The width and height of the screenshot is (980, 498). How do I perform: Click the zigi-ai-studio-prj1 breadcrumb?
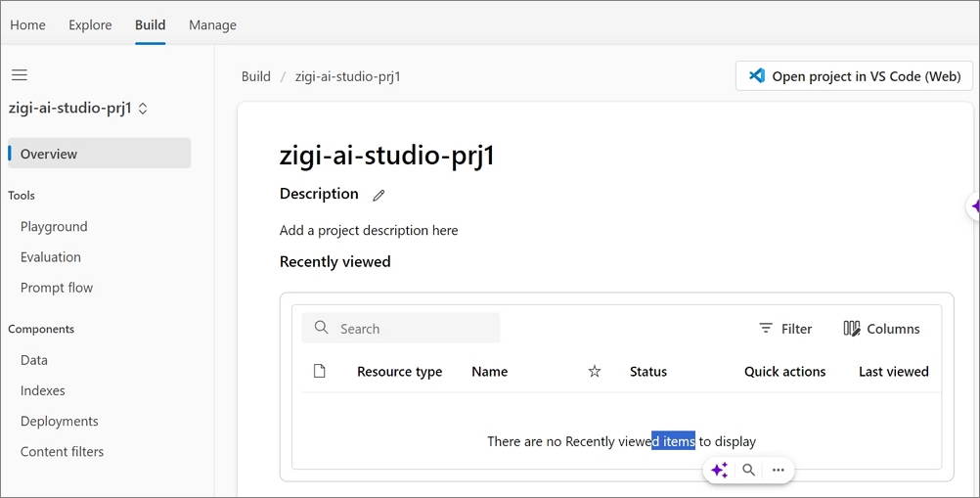347,76
